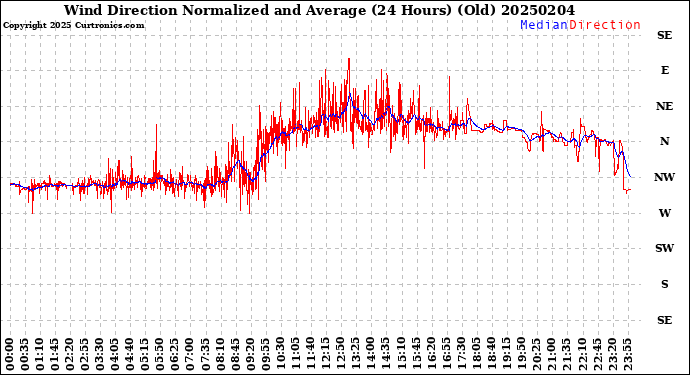Click the N direction axis label

point(664,141)
